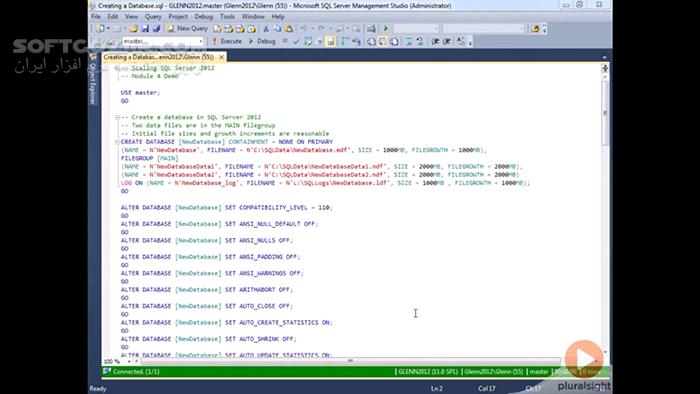Click the Increase Indent icon
Image resolution: width=700 pixels, height=394 pixels.
coord(446,41)
